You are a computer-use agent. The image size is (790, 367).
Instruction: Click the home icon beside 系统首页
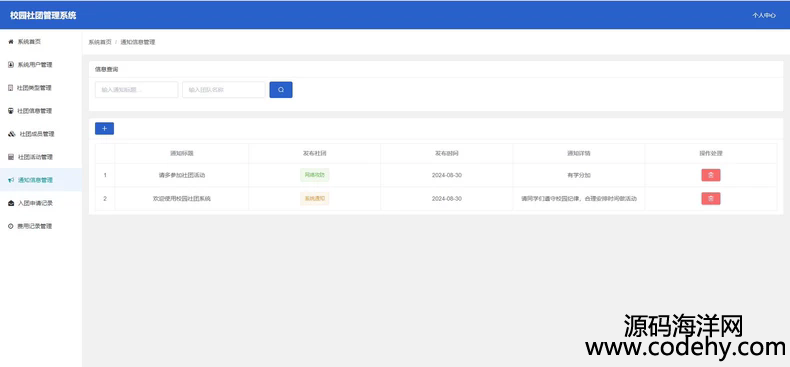11,42
